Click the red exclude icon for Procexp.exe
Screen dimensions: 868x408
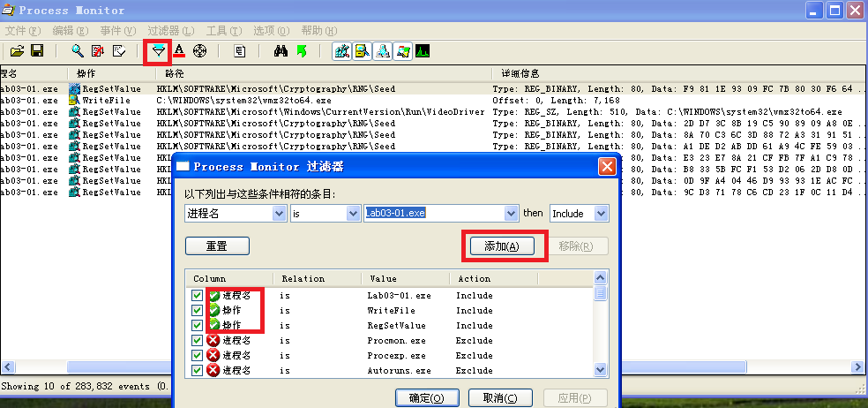tap(213, 355)
